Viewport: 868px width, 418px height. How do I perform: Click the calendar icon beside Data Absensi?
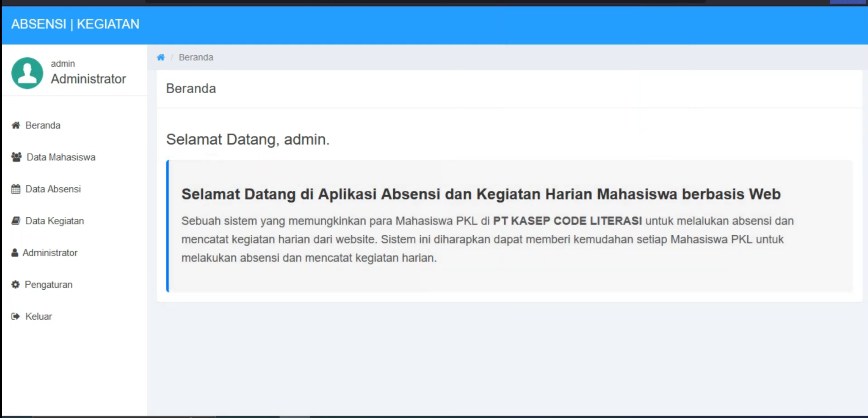[x=16, y=189]
